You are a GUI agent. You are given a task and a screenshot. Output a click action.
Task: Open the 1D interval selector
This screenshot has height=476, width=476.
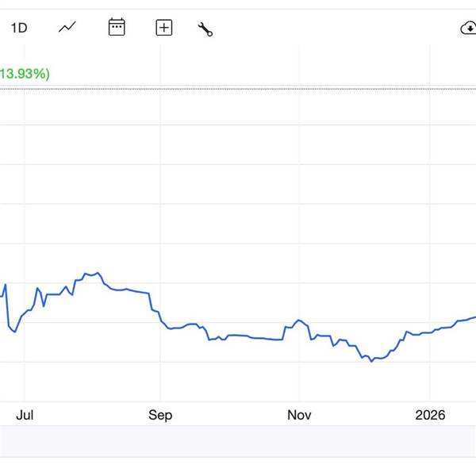point(18,28)
